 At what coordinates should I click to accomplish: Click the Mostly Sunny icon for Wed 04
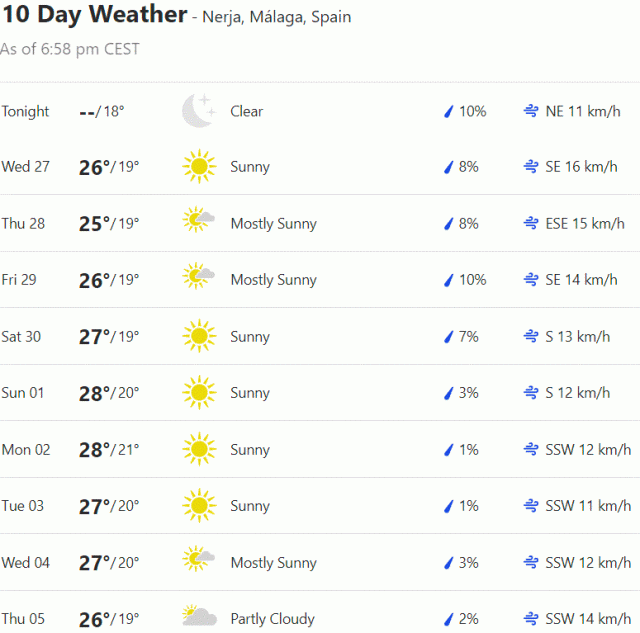coord(199,561)
